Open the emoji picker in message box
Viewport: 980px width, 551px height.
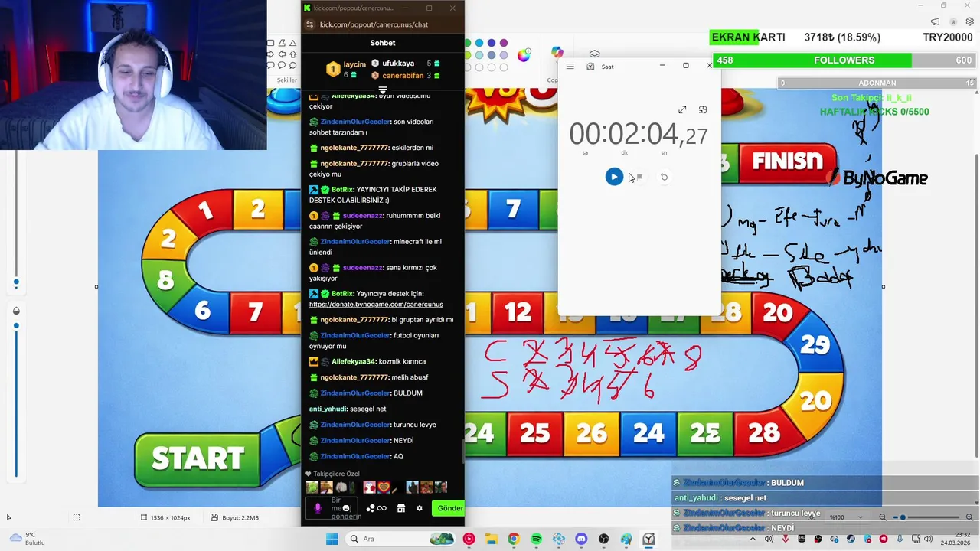[346, 508]
